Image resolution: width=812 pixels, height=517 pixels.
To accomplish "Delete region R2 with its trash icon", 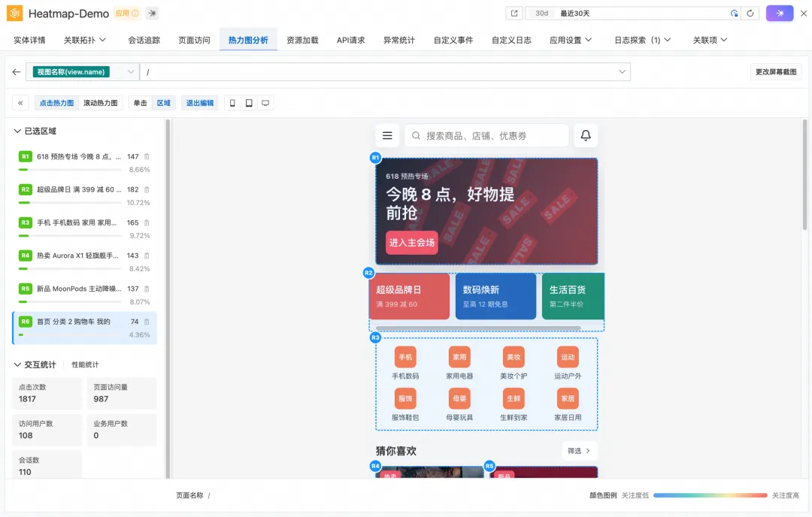I will [147, 190].
